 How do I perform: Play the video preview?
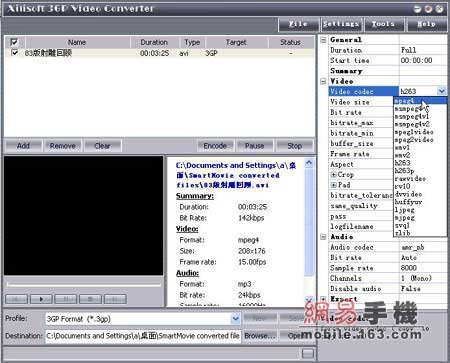coord(41,299)
